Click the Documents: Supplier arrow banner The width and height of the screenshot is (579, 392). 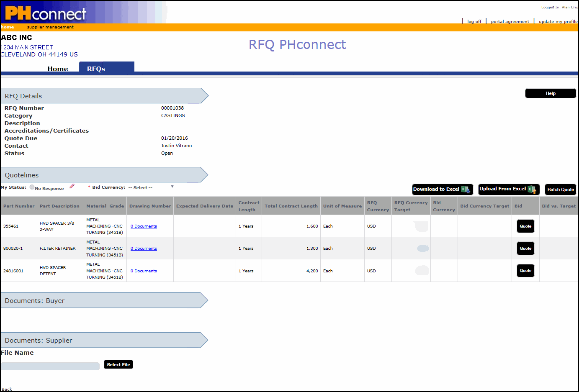104,340
